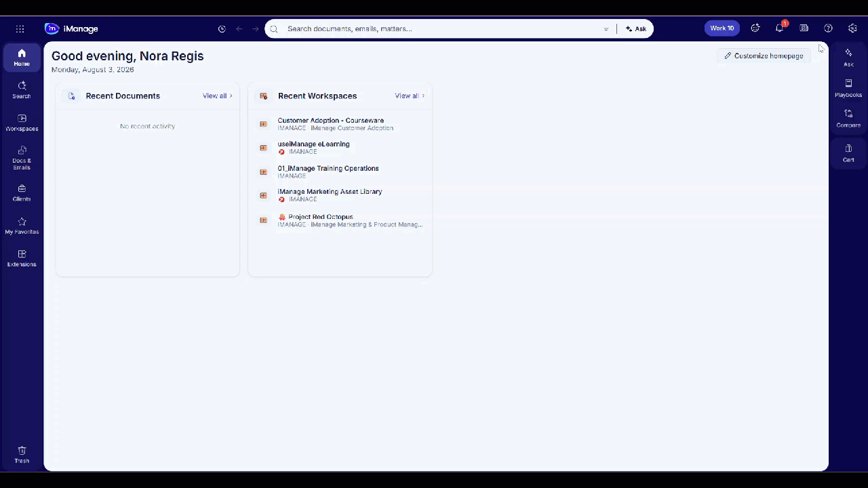Open My Favorites in the sidebar
Image resolution: width=868 pixels, height=488 pixels.
point(22,226)
